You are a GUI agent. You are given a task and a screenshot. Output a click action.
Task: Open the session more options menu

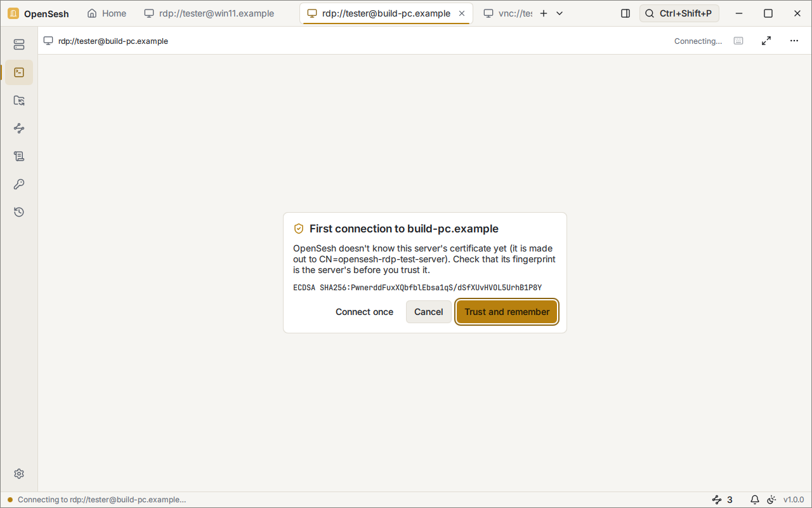[x=794, y=41]
